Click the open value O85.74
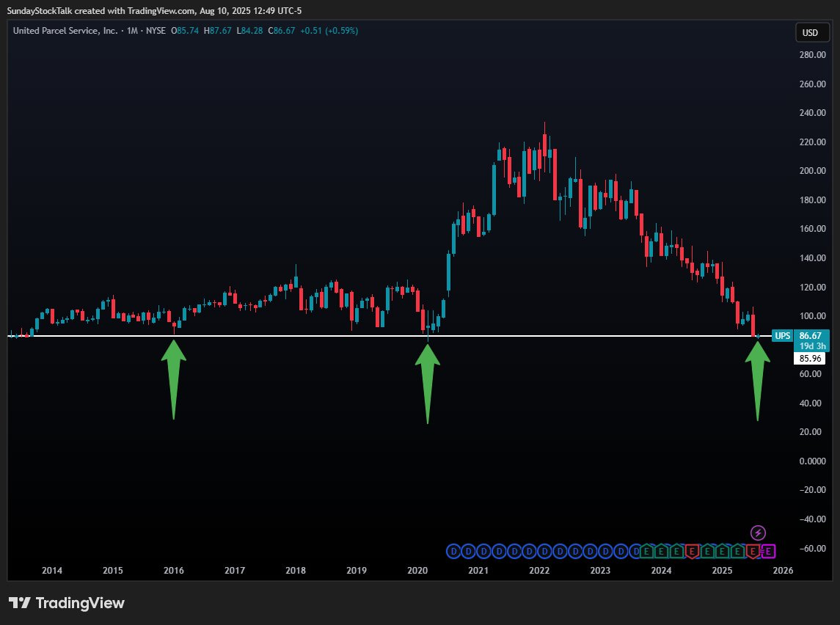The width and height of the screenshot is (840, 625). tap(185, 31)
